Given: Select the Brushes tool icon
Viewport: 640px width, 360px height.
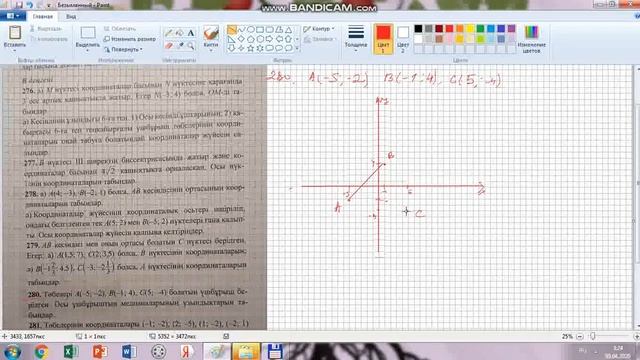Looking at the screenshot, I should click(211, 33).
